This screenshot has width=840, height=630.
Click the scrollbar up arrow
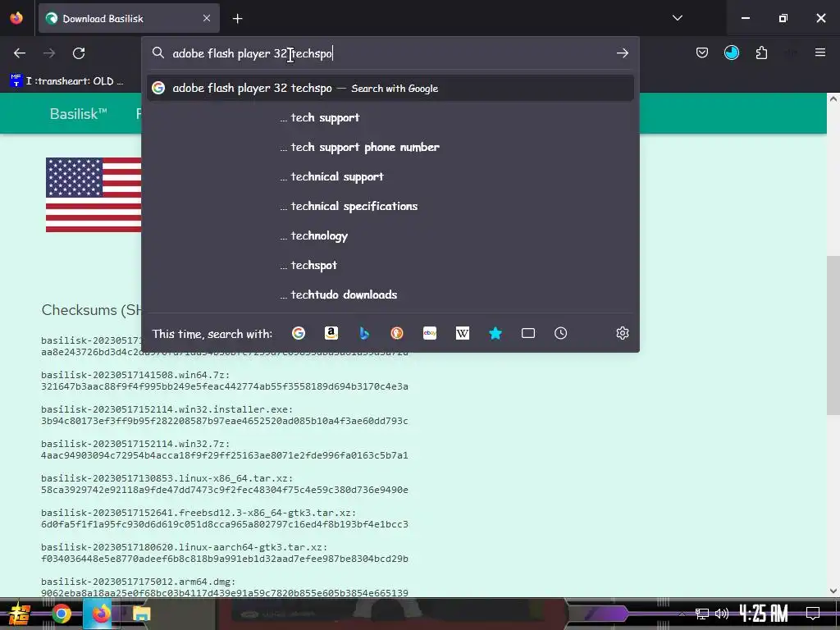(x=833, y=99)
